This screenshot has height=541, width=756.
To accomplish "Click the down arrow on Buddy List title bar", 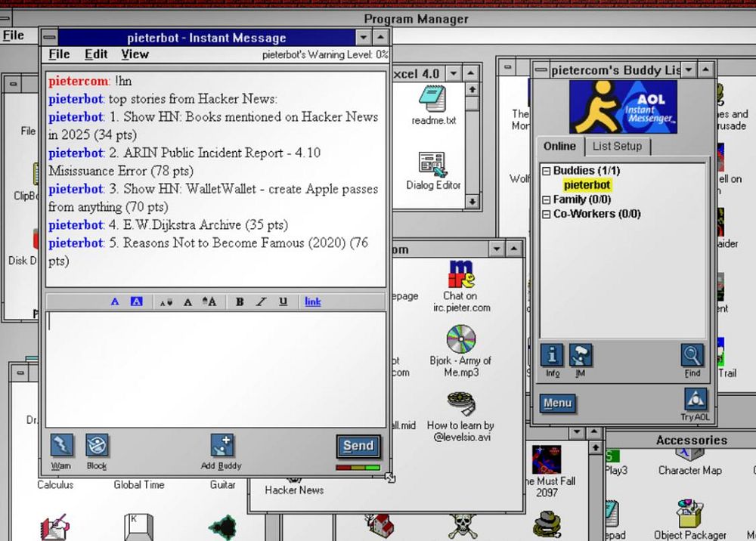I will click(689, 70).
